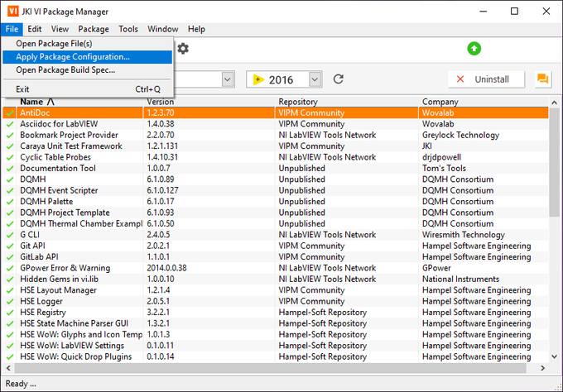Image resolution: width=563 pixels, height=392 pixels.
Task: Select DQMH Thermal Chamber Example row
Action: pyautogui.click(x=276, y=224)
